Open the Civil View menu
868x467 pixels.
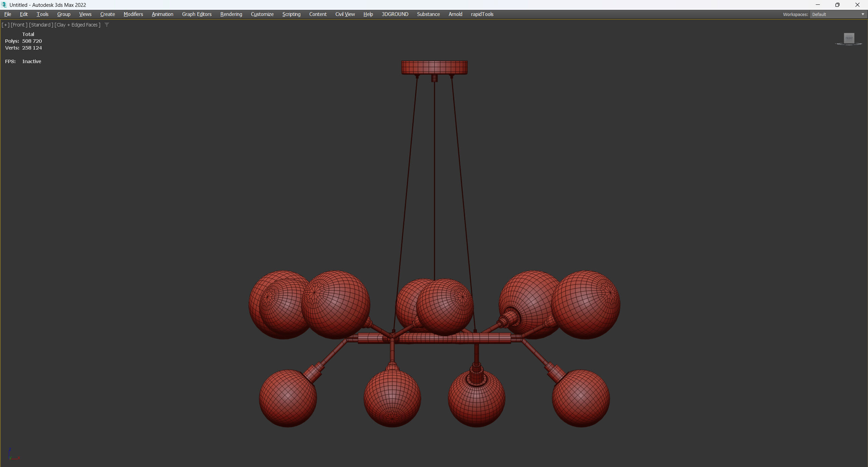pyautogui.click(x=345, y=14)
